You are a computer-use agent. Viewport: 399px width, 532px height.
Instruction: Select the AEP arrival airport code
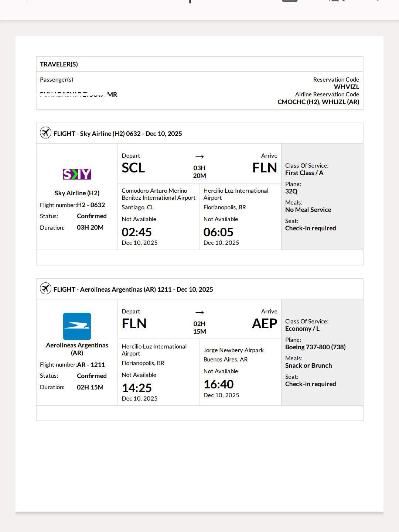265,324
